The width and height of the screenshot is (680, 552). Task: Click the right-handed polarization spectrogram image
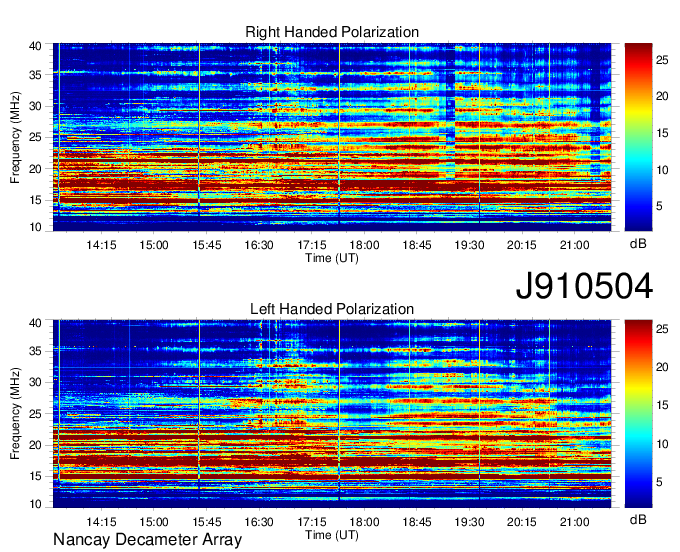332,137
